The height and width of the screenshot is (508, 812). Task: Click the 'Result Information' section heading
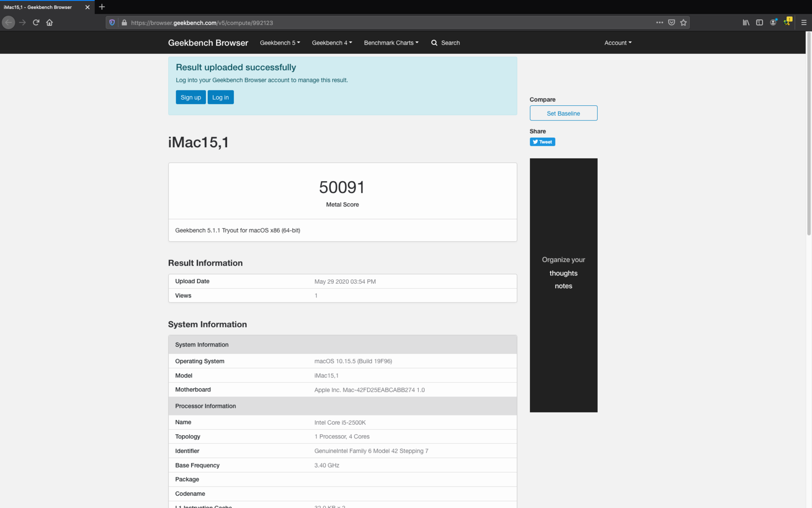(205, 263)
